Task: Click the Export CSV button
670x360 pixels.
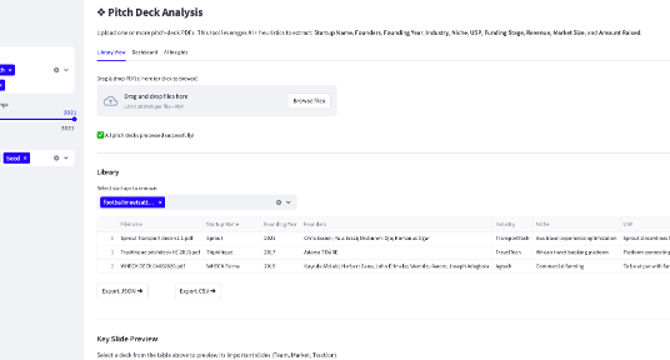Action: [197, 291]
